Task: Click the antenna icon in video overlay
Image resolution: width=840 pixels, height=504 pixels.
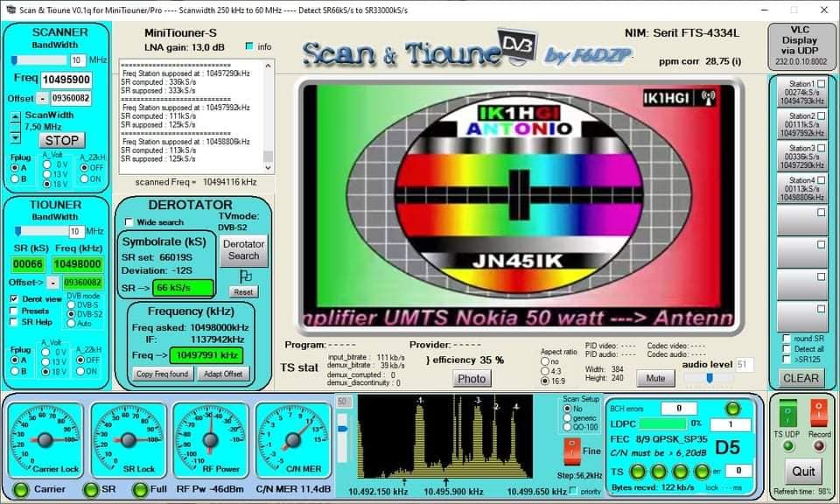Action: tap(709, 98)
